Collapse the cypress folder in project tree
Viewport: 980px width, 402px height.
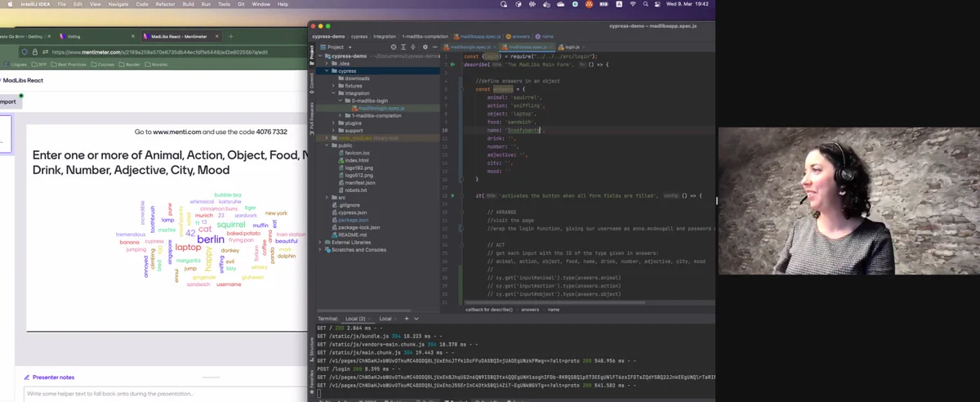click(327, 71)
